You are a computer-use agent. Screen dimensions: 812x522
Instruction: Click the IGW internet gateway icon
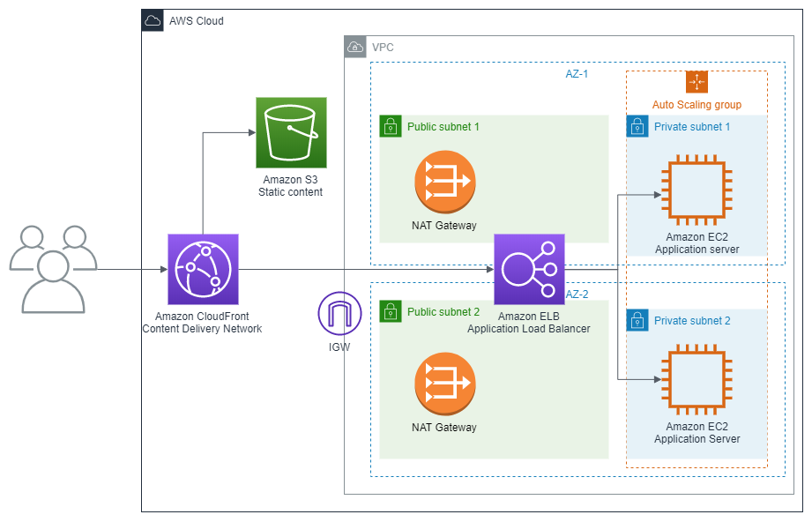(339, 314)
